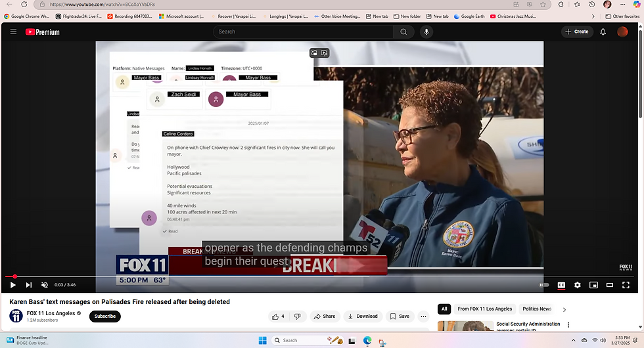Seek on the red video progress bar

pos(319,276)
